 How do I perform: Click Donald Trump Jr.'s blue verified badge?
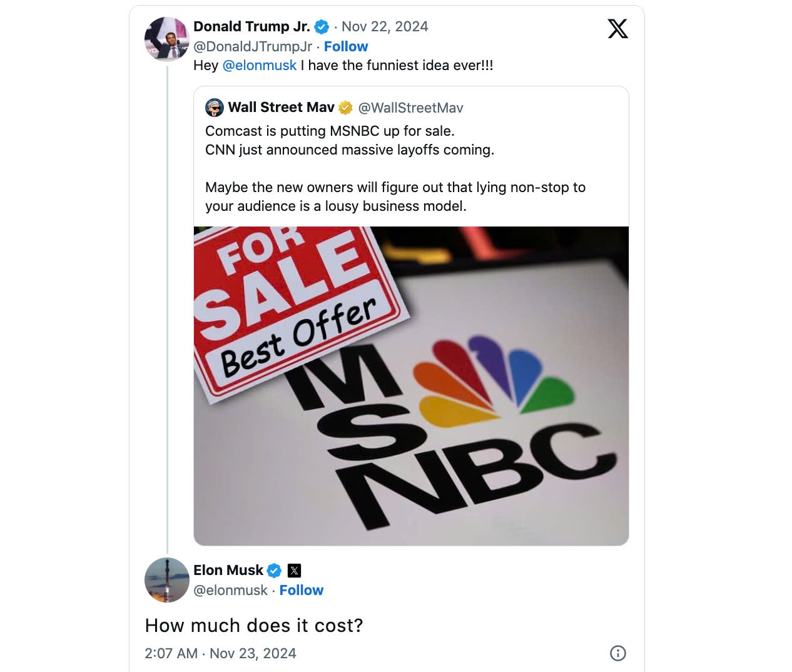[322, 27]
